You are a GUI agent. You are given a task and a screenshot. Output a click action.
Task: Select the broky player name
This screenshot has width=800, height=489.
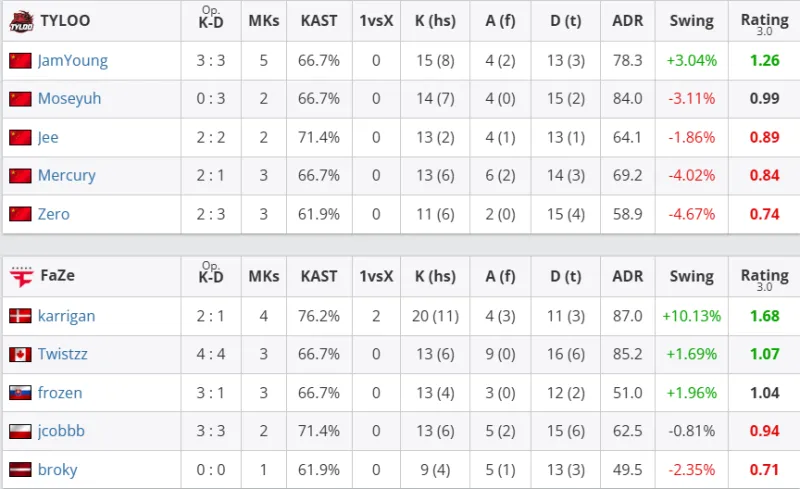(57, 469)
